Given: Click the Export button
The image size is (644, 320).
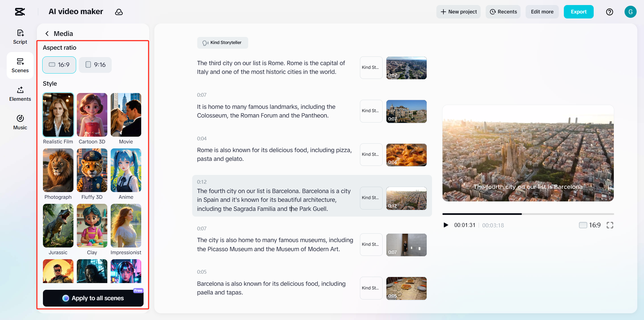Looking at the screenshot, I should pos(579,12).
